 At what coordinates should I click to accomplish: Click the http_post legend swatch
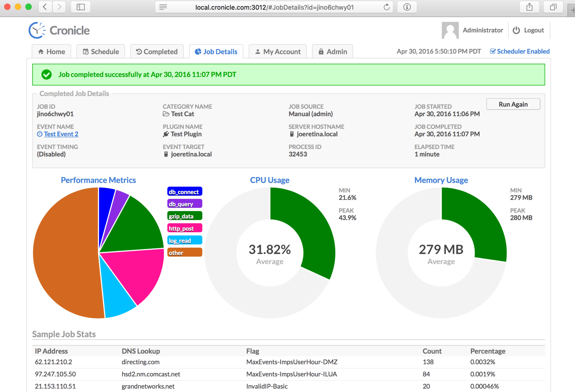click(185, 228)
